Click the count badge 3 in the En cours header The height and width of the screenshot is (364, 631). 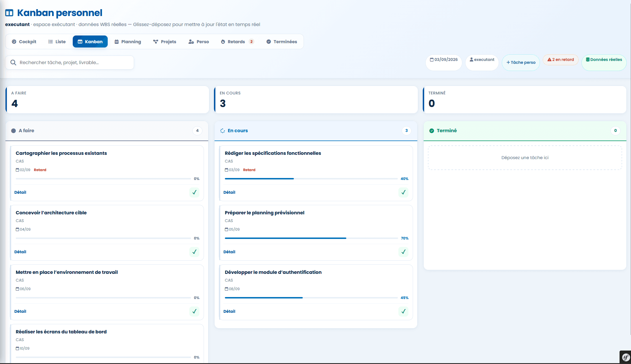tap(406, 130)
